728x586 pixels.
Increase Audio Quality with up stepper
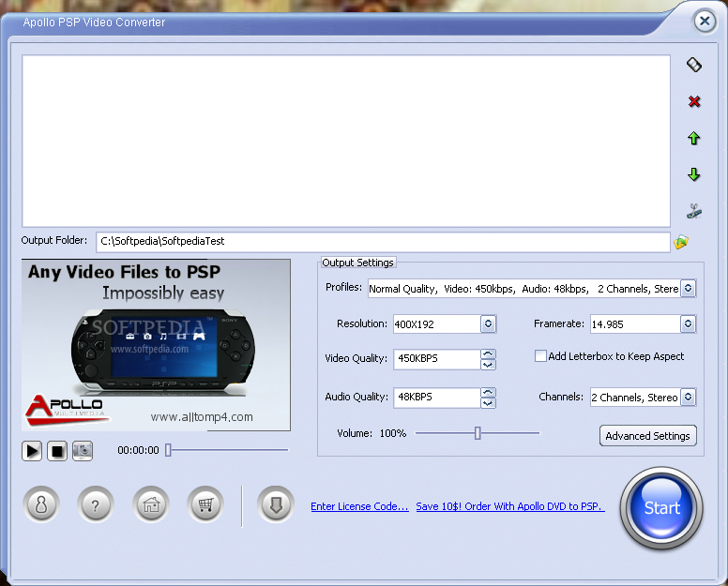pos(488,393)
